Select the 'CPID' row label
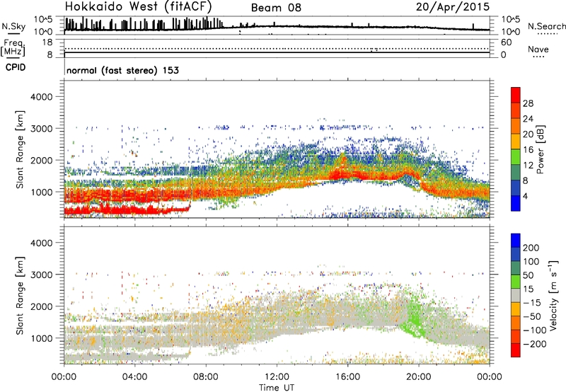This screenshot has height=392, width=566. [x=16, y=67]
